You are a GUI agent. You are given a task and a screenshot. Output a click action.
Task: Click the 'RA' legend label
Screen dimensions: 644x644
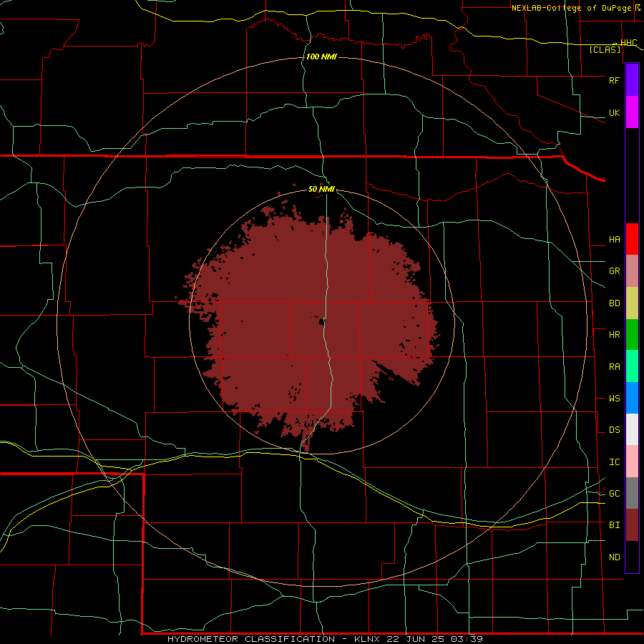[x=614, y=367]
